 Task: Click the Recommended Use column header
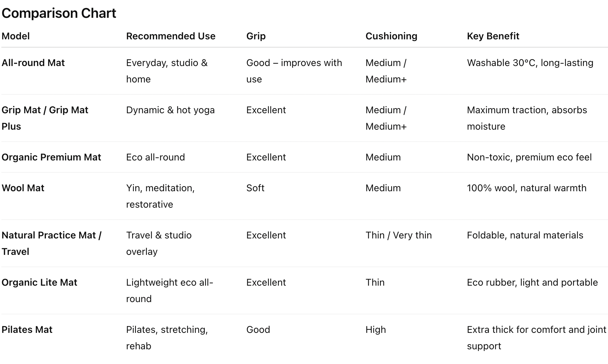click(170, 36)
